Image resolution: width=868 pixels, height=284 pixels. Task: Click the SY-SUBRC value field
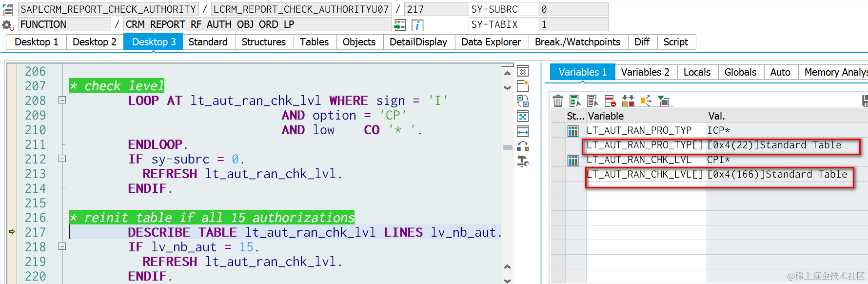(573, 9)
